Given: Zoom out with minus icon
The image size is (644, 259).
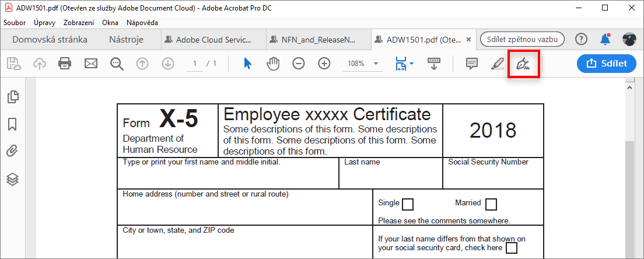Looking at the screenshot, I should tap(299, 64).
